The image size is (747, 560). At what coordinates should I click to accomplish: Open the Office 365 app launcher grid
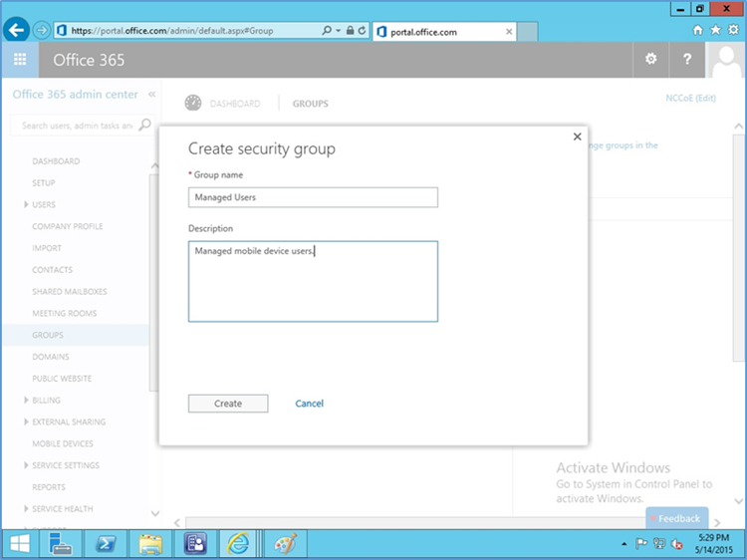[x=20, y=60]
